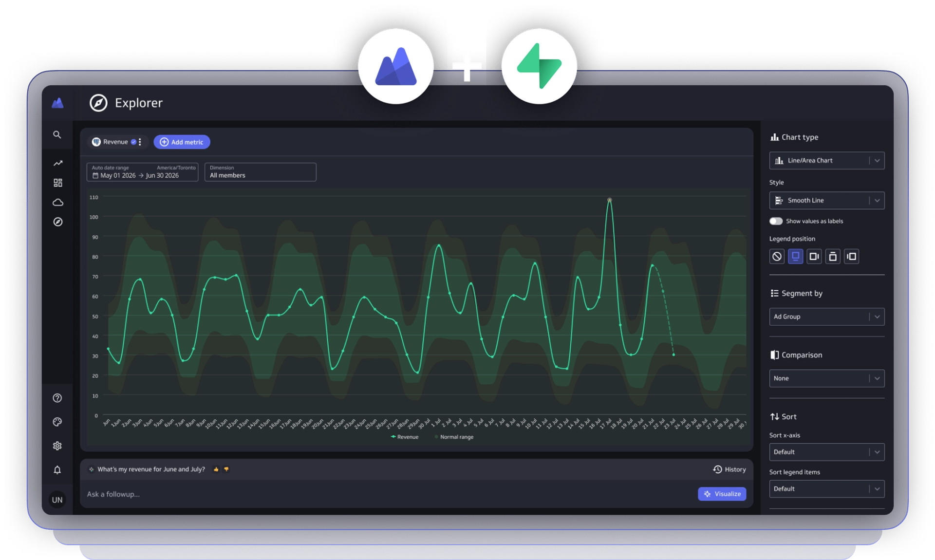Click the Add metric button
The height and width of the screenshot is (560, 935).
click(182, 142)
